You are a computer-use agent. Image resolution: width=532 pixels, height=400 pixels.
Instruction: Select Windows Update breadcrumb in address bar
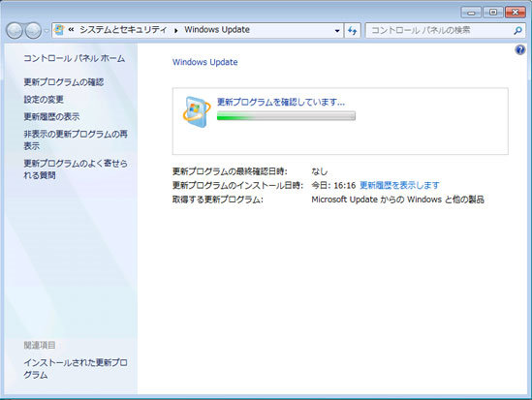(217, 30)
